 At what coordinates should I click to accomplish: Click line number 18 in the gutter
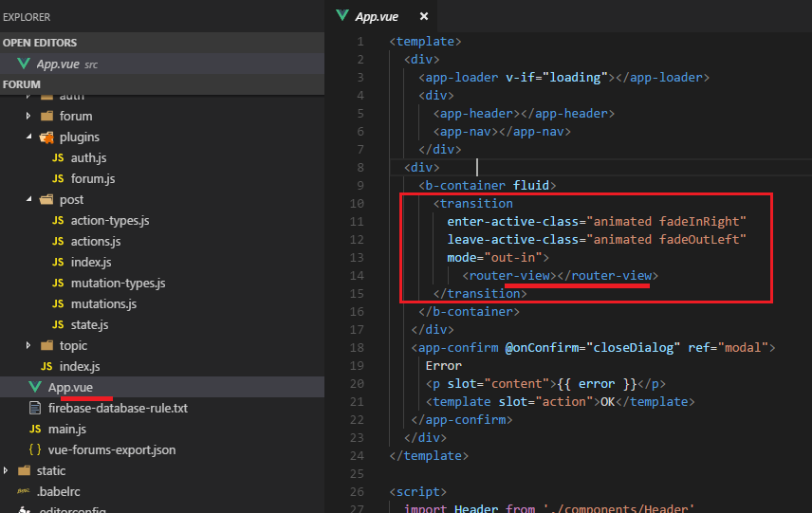357,347
